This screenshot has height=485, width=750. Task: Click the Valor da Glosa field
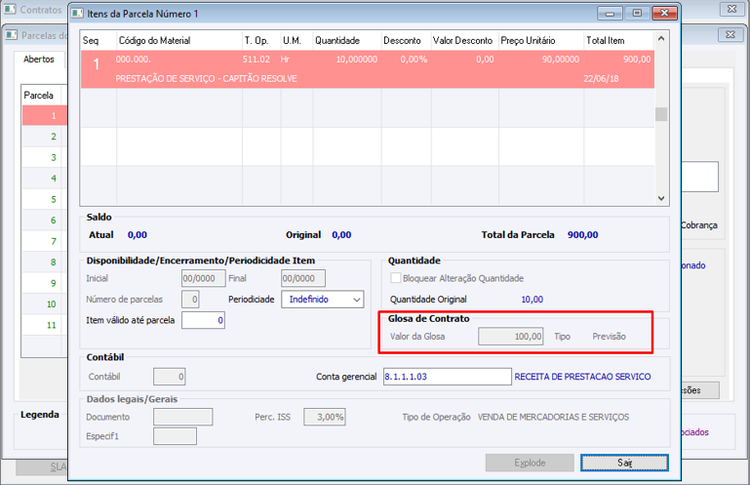tap(510, 336)
